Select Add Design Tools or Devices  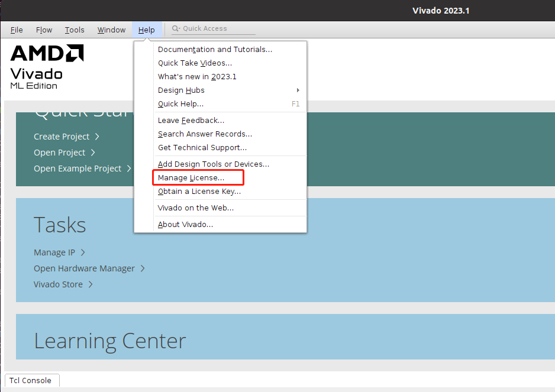pyautogui.click(x=214, y=164)
